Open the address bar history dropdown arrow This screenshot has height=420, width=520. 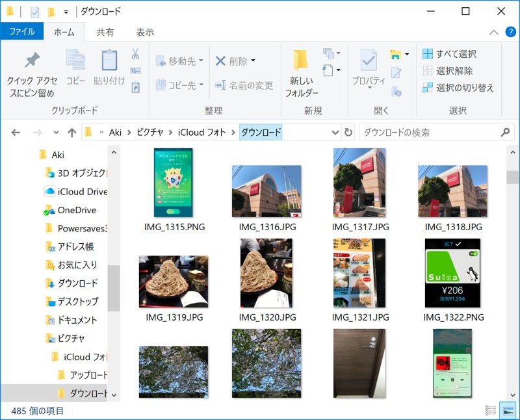pos(335,133)
